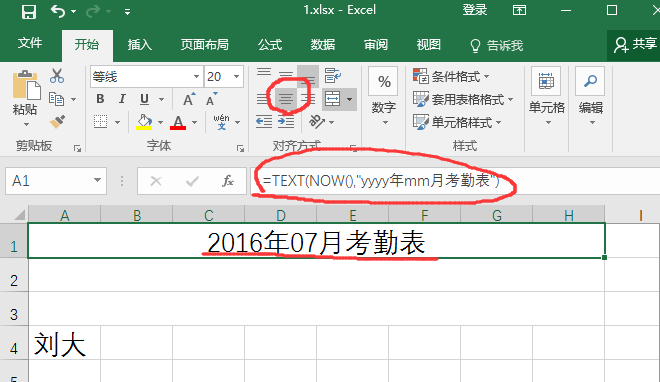
Task: Switch to the 公式 tab
Action: [270, 45]
